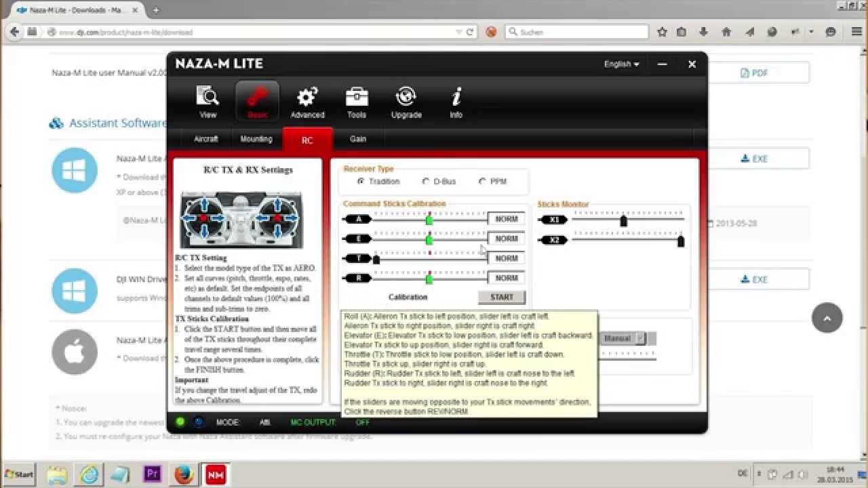Open the Advanced gears section
This screenshot has height=488, width=868.
307,102
